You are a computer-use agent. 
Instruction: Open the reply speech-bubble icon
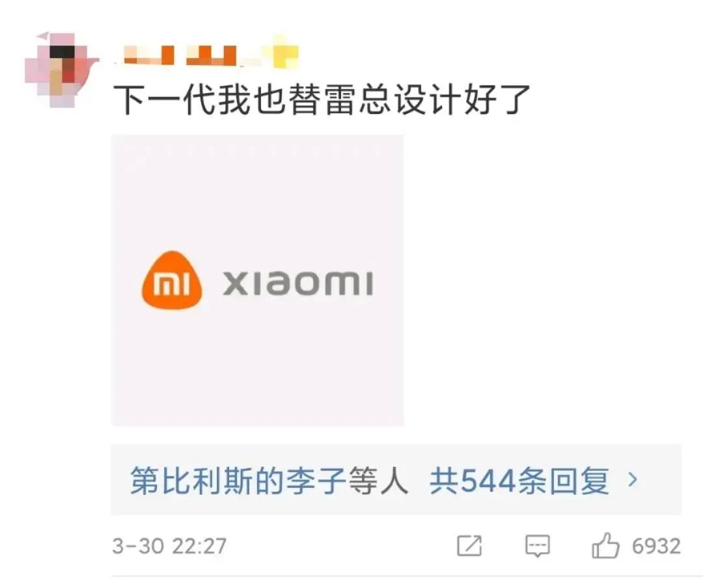(x=537, y=546)
